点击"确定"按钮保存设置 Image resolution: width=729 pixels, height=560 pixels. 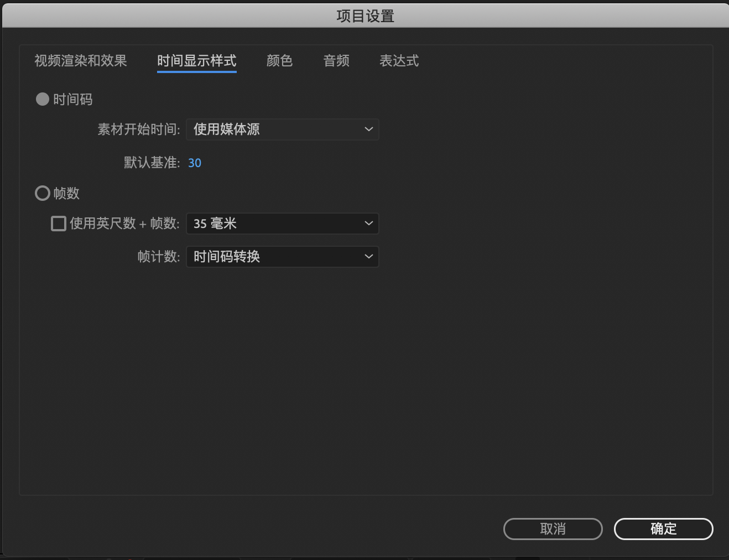click(x=663, y=529)
